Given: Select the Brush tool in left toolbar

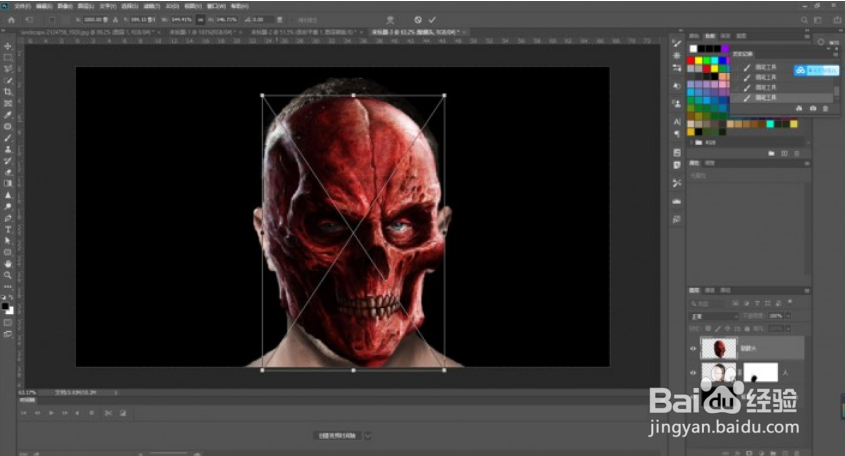Looking at the screenshot, I should pyautogui.click(x=8, y=138).
